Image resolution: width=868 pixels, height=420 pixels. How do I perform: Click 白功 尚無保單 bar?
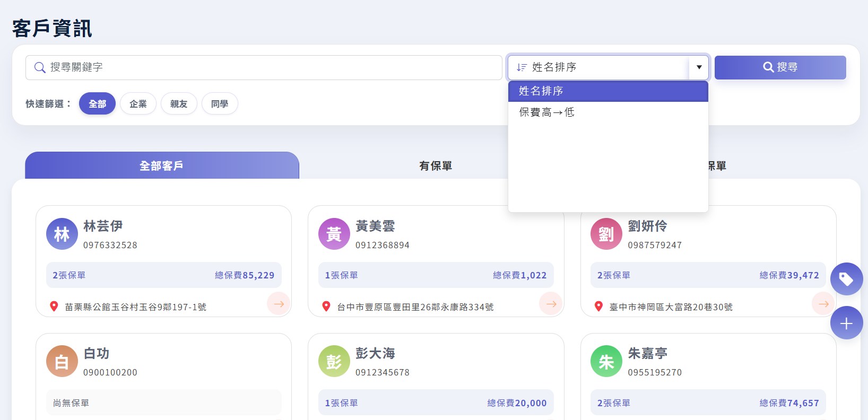tap(163, 402)
